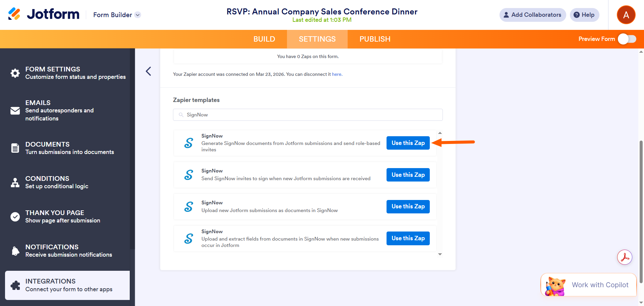Click the 'here' link to disconnect Zapier
Viewport: 644px width, 306px height.
point(337,74)
